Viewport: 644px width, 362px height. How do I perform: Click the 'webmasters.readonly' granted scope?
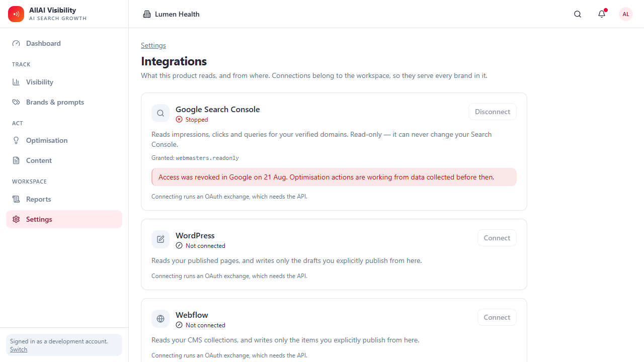(x=207, y=158)
